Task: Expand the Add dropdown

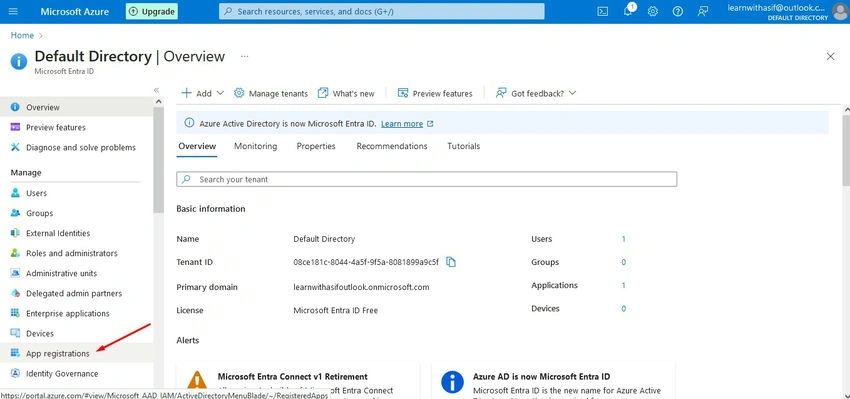Action: 202,93
